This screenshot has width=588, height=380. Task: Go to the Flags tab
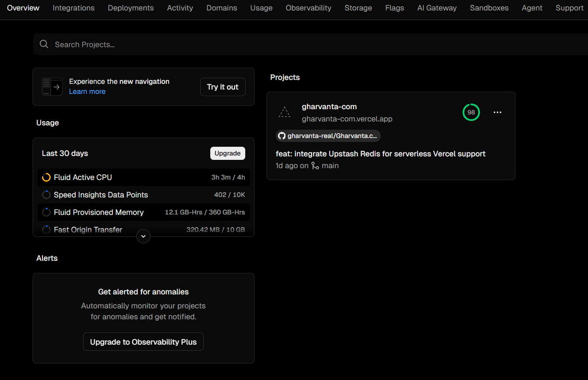coord(395,8)
